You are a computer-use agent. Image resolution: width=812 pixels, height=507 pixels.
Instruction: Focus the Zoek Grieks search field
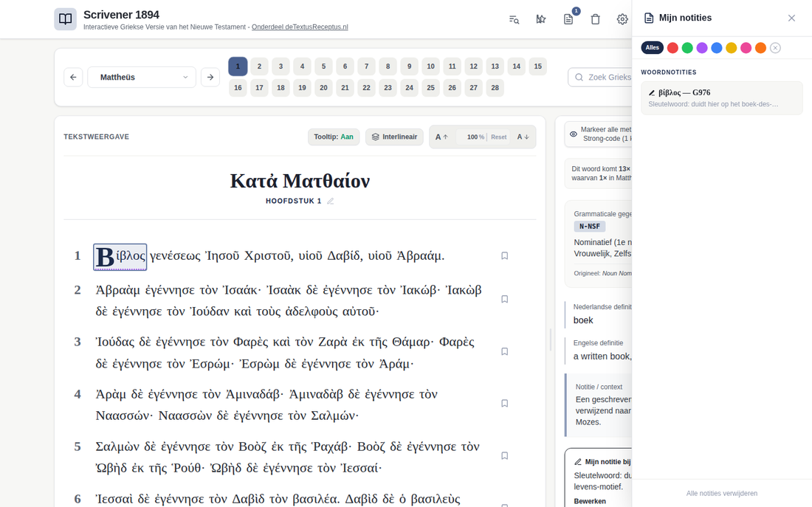point(600,77)
